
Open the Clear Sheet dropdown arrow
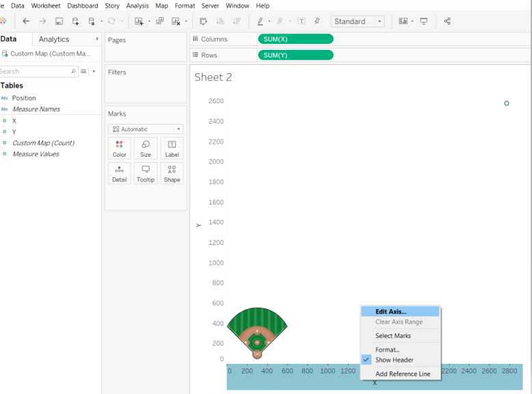click(186, 21)
